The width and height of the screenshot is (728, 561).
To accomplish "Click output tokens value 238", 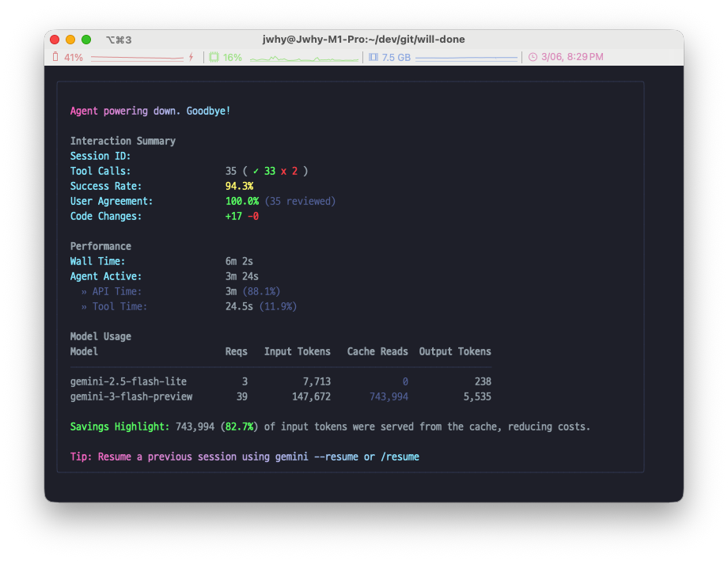I will [x=483, y=381].
